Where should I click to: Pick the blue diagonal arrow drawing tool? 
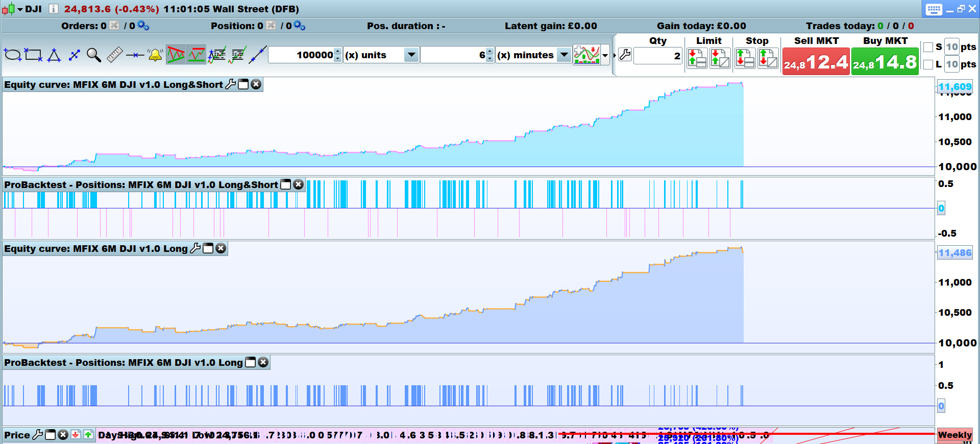75,55
